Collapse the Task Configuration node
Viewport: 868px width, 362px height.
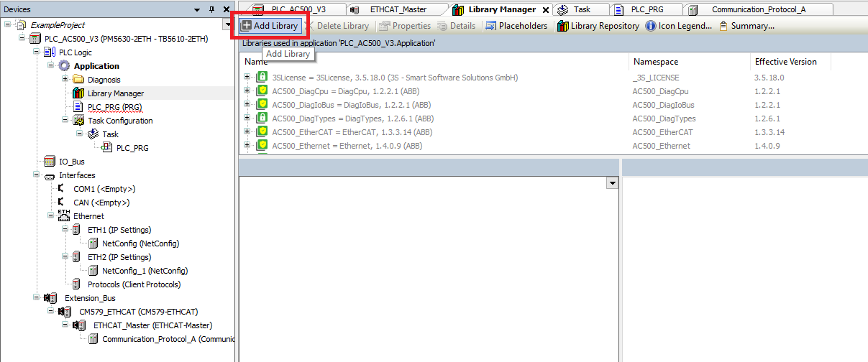[65, 121]
